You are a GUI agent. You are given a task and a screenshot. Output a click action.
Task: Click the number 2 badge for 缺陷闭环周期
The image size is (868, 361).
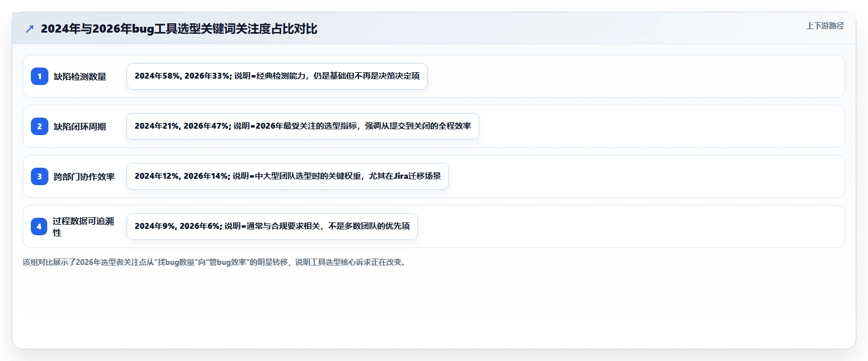(40, 126)
